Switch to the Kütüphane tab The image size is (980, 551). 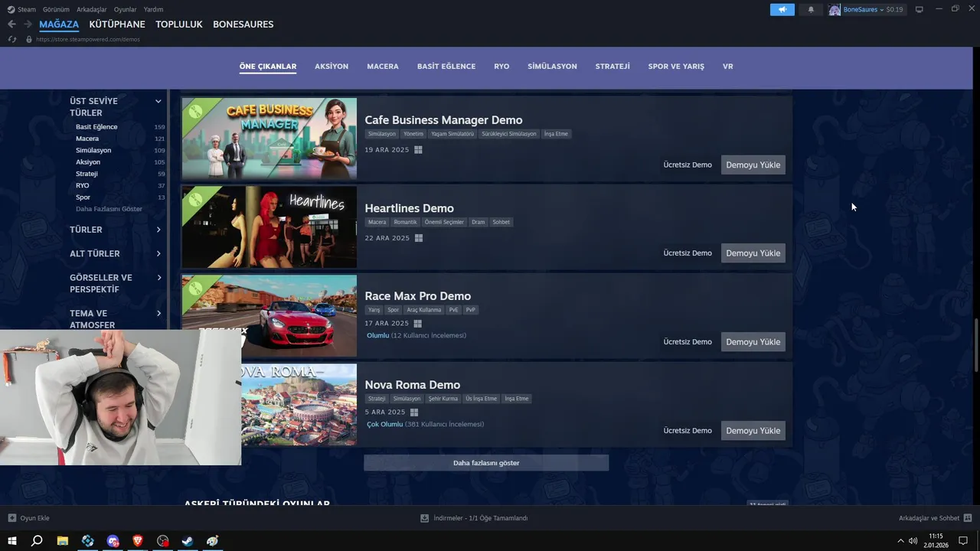point(117,24)
